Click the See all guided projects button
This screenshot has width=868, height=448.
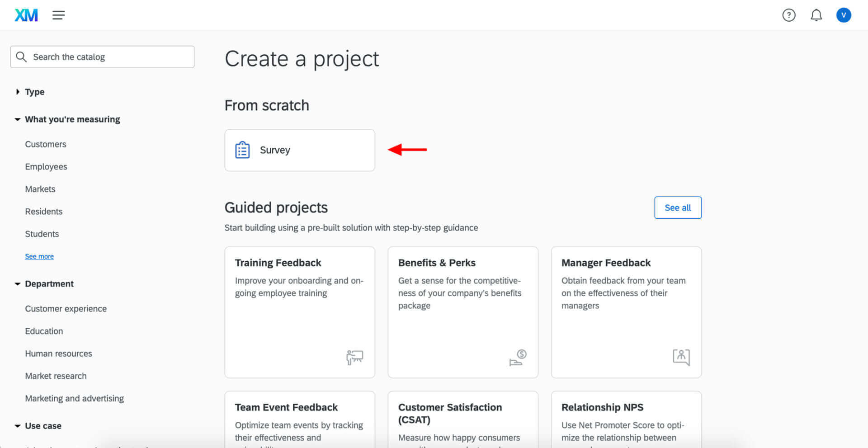[x=678, y=207]
